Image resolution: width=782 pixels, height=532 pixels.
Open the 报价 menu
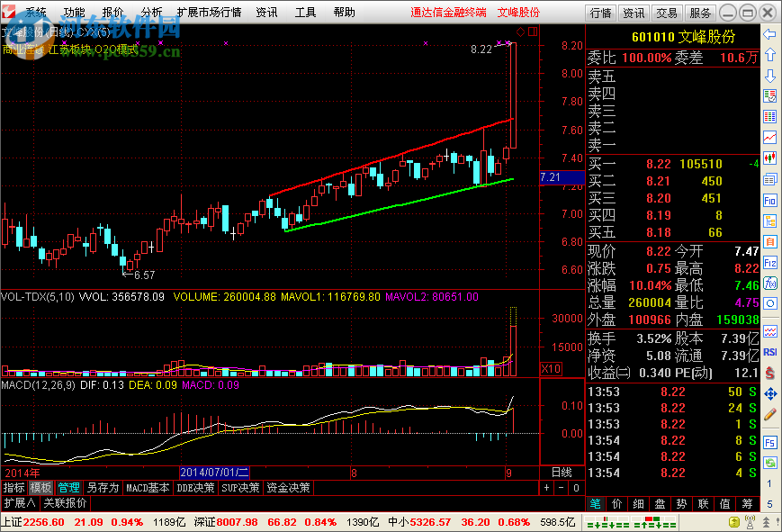click(x=112, y=13)
